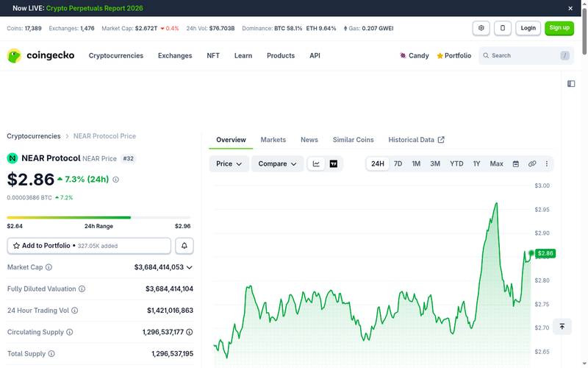Open the API menu
Screen dimensions: 588x368
[315, 56]
